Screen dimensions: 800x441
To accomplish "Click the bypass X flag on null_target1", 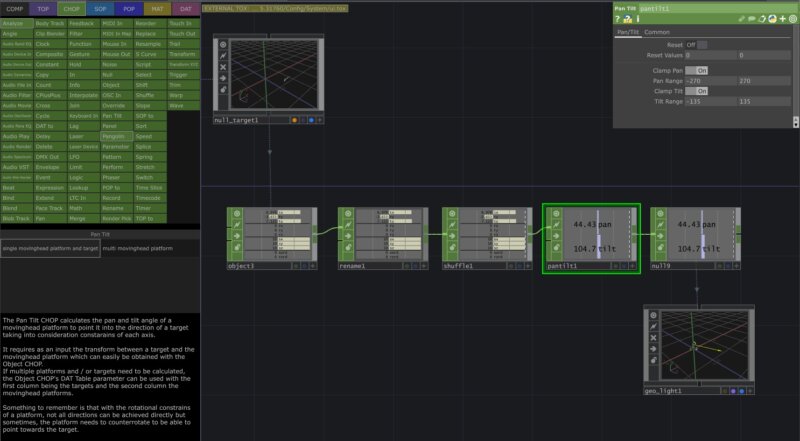I will coord(222,67).
